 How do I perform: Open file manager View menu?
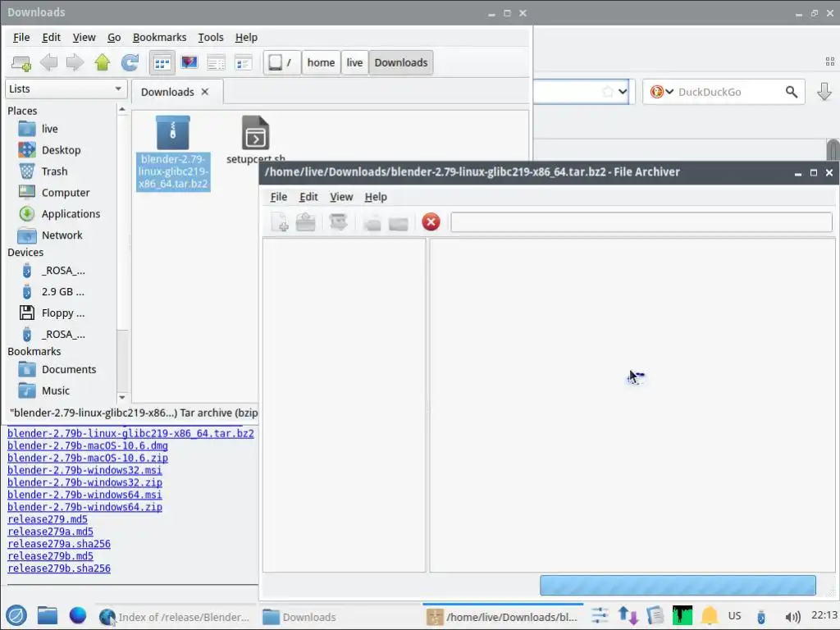tap(84, 38)
